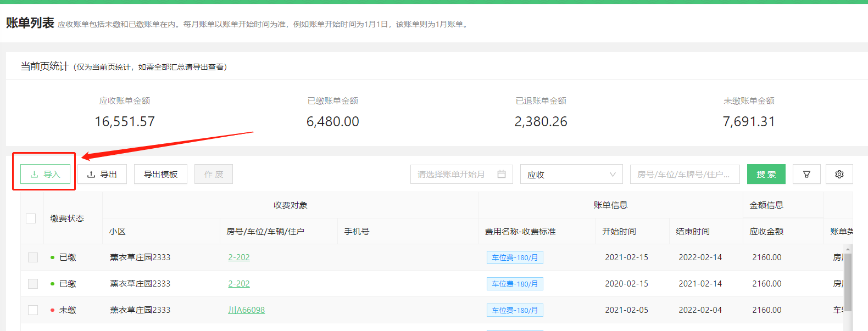868x331 pixels.
Task: Click the 未缴 status in third row
Action: click(68, 310)
